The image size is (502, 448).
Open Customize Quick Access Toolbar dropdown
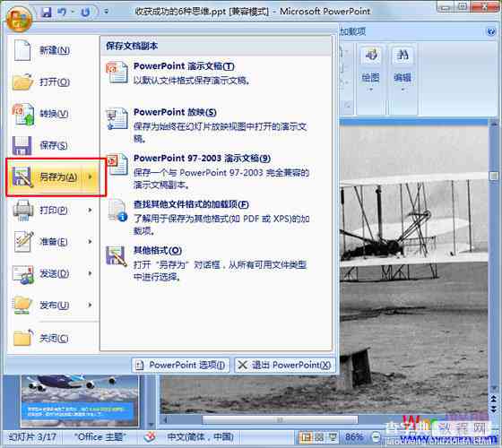106,12
